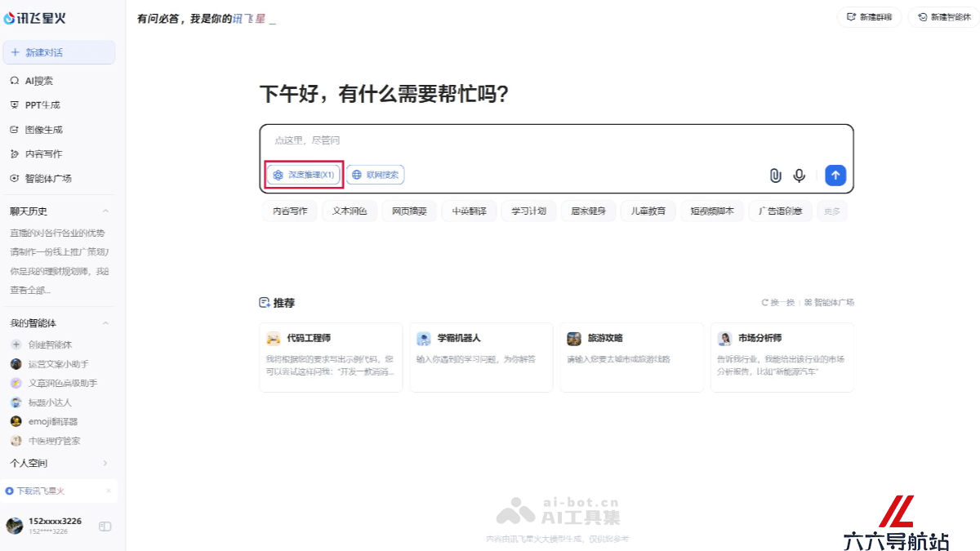Dismiss the 下载讯飞星火 banner
The height and width of the screenshot is (551, 980).
tap(109, 491)
